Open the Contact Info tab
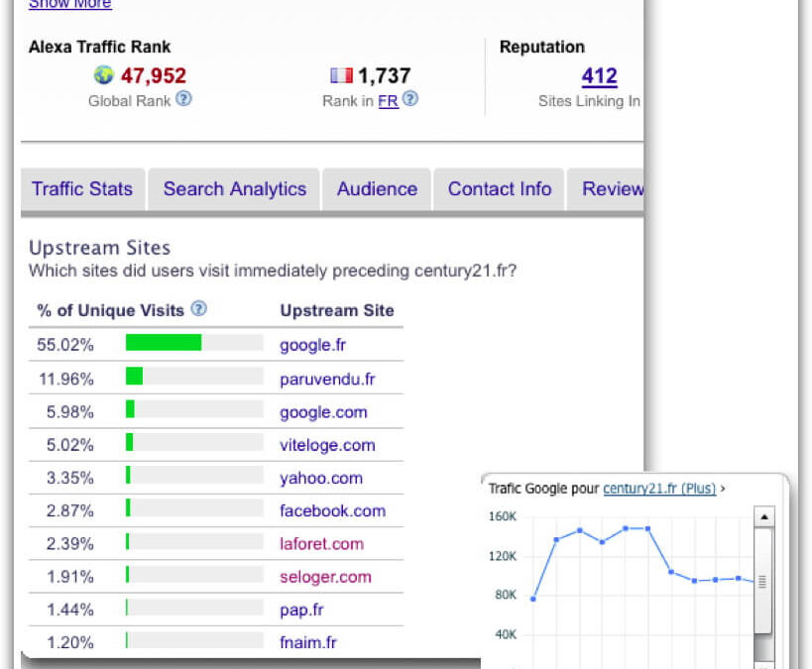This screenshot has height=669, width=812. [500, 189]
